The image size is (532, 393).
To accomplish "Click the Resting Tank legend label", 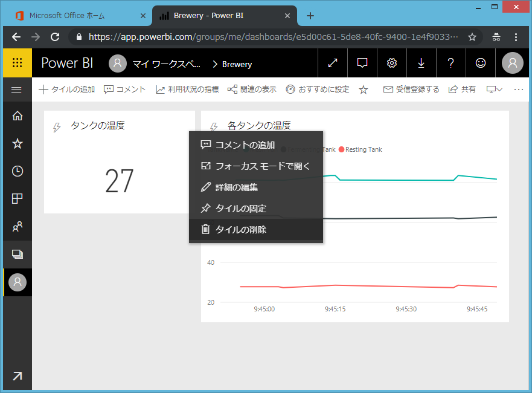I will (364, 149).
